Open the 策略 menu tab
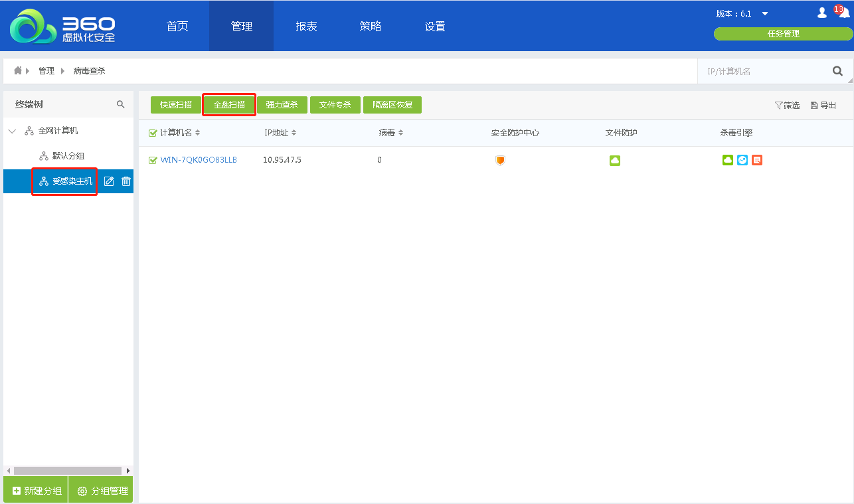 point(370,27)
